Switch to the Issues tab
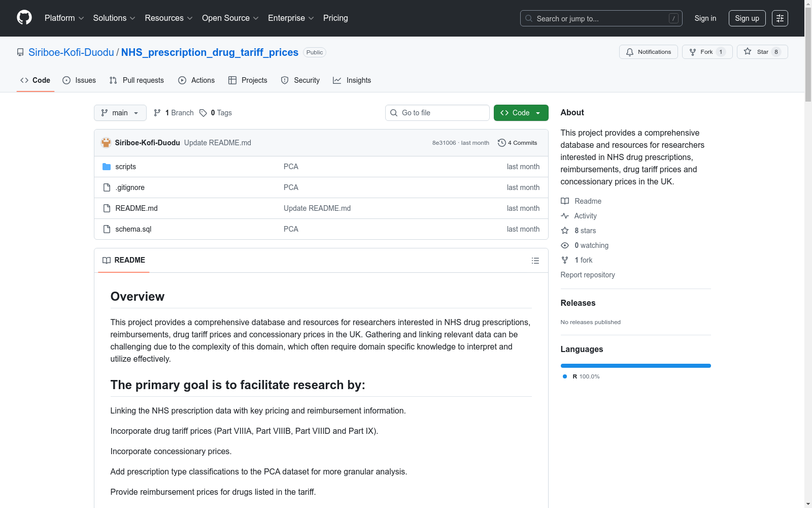 [x=79, y=80]
